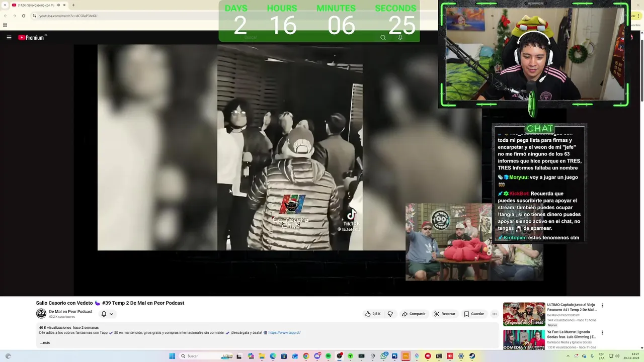
Task: Start voice search with microphone icon
Action: [400, 37]
